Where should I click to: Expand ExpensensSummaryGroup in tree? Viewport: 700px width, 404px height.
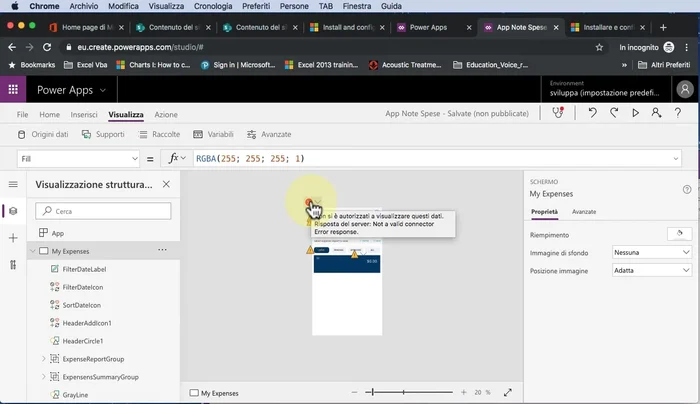pos(44,377)
